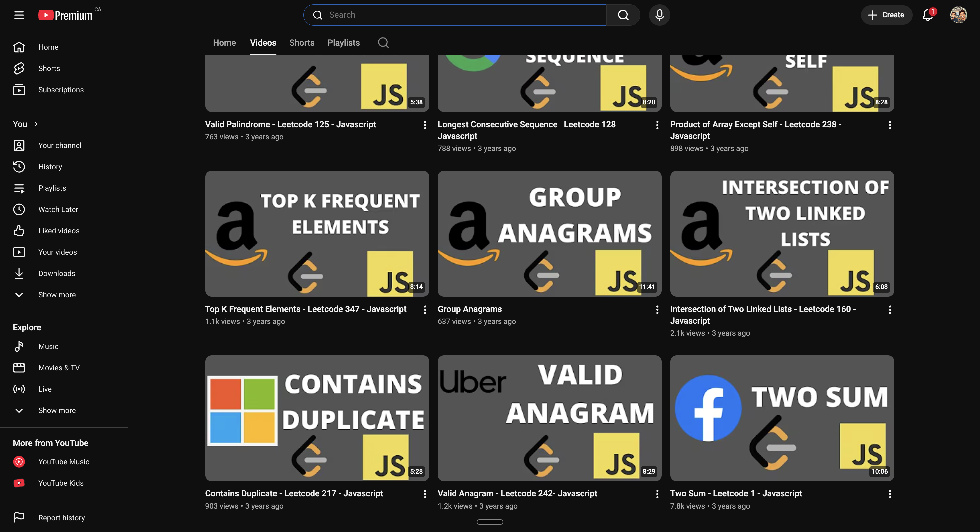Open Subscriptions in sidebar
The height and width of the screenshot is (532, 980).
tap(64, 90)
